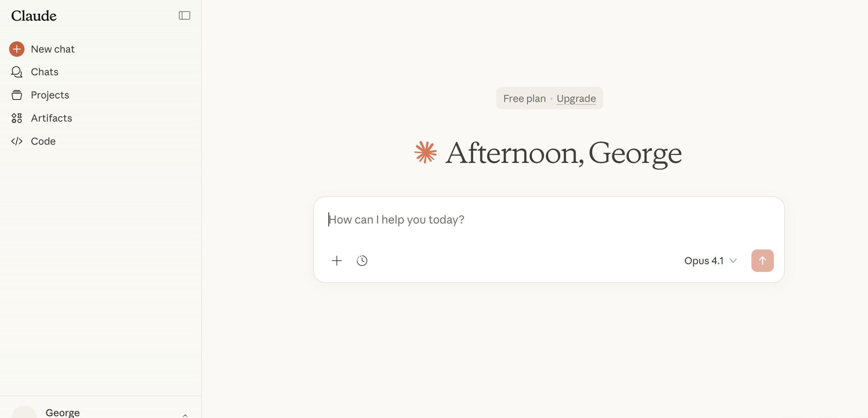
Task: Click the Claude logo text
Action: [34, 16]
